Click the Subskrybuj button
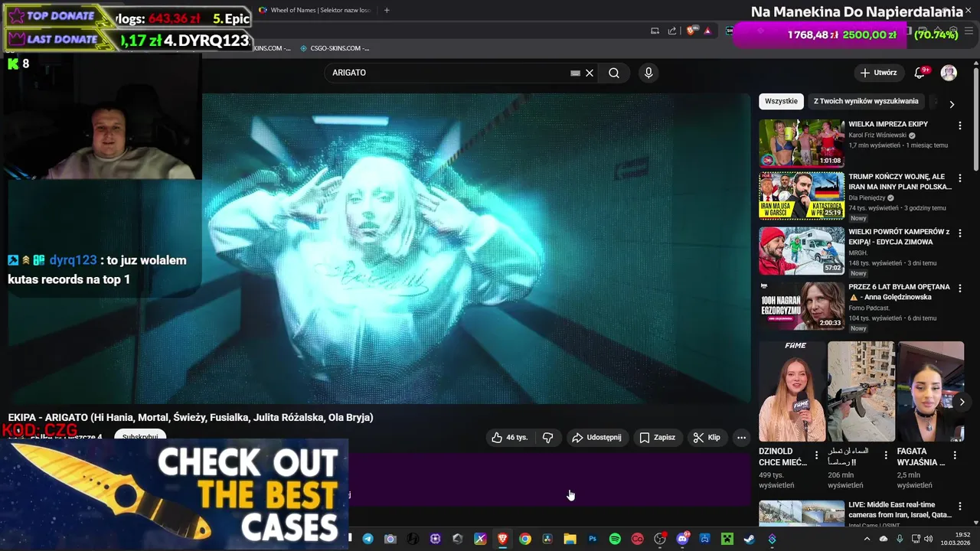The height and width of the screenshot is (551, 980). 140,436
